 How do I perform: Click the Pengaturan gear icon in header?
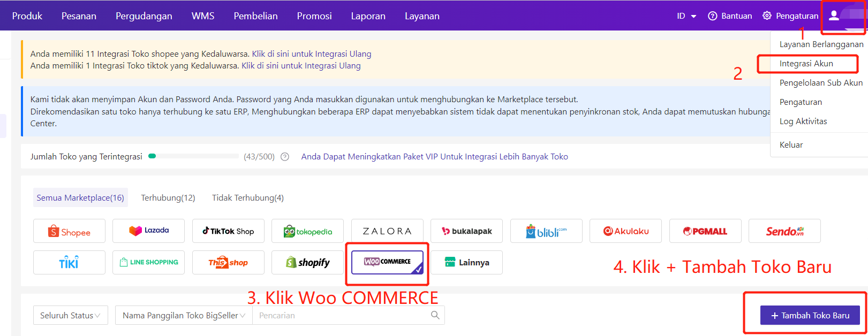pyautogui.click(x=767, y=16)
